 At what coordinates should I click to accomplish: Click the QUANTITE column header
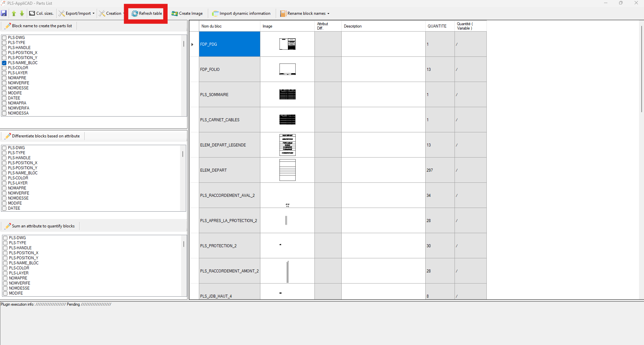[x=437, y=26]
